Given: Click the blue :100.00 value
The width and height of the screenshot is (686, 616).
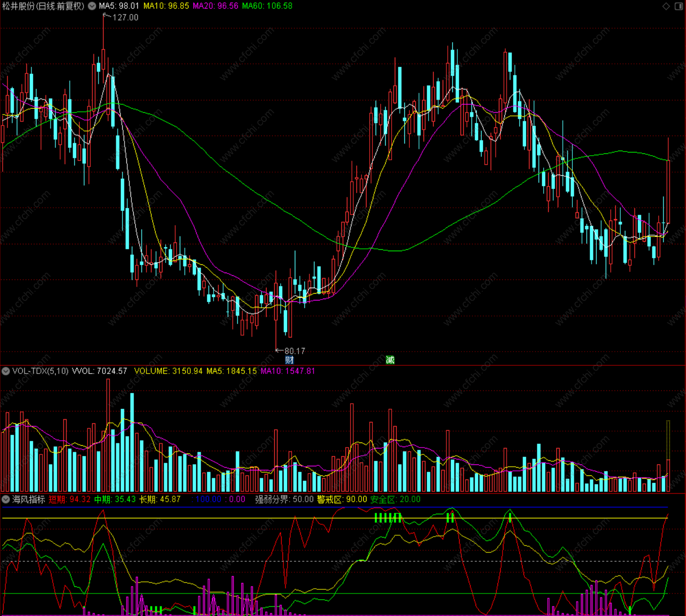Looking at the screenshot, I should [x=208, y=500].
